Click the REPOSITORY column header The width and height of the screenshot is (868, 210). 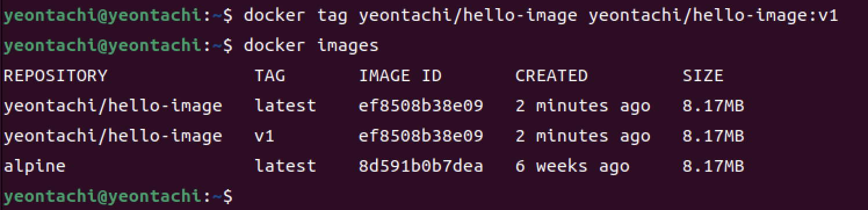[56, 76]
